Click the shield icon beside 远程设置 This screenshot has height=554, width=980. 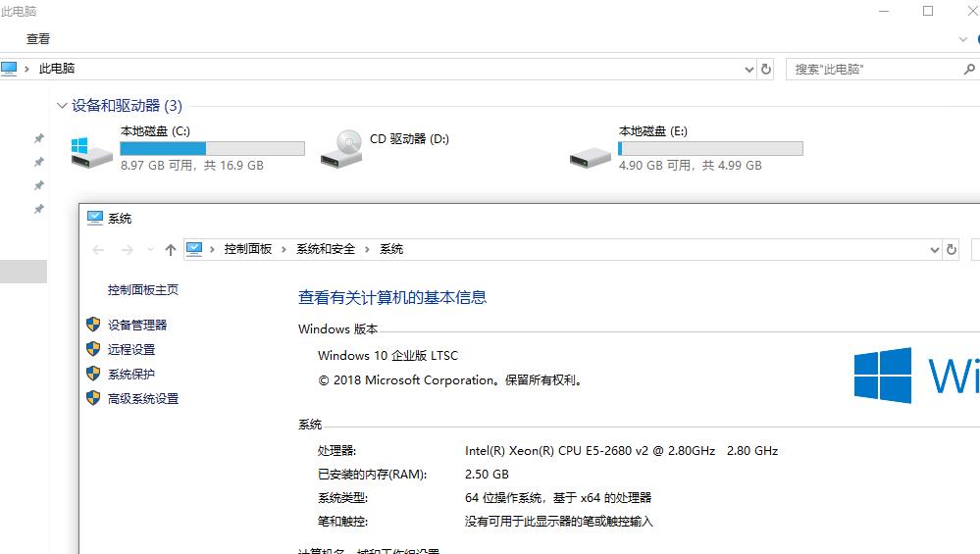point(93,348)
